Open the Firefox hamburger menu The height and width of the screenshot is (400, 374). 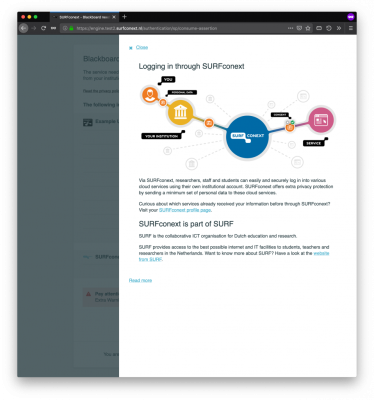(351, 28)
